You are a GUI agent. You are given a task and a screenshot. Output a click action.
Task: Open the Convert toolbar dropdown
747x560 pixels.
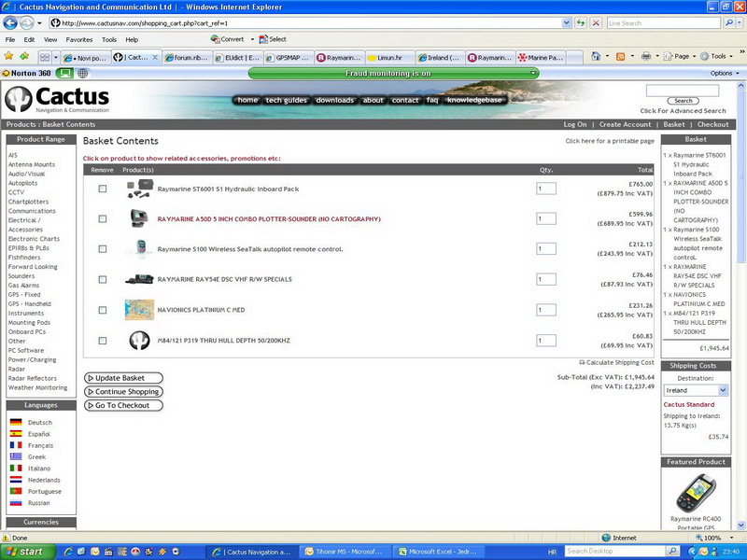coord(252,39)
